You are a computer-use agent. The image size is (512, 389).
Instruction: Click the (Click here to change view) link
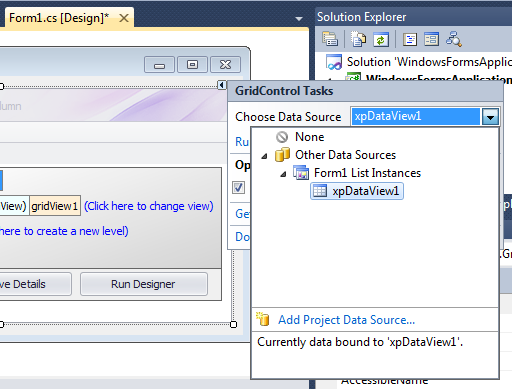point(149,206)
